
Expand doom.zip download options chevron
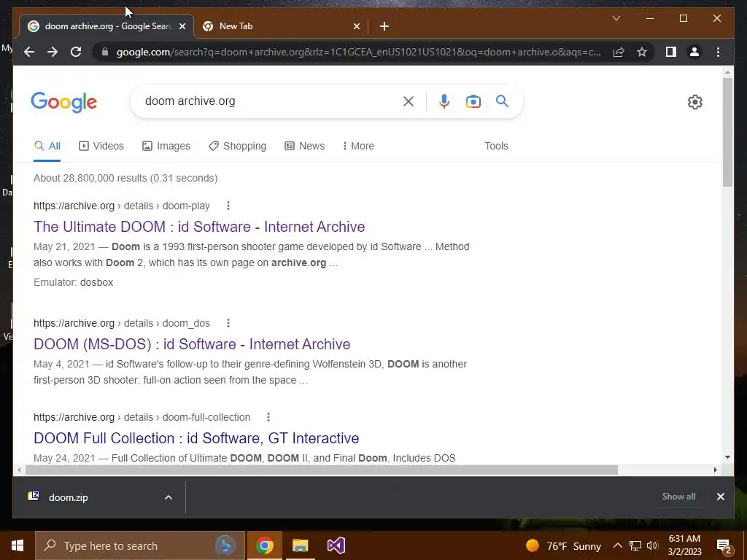tap(169, 497)
